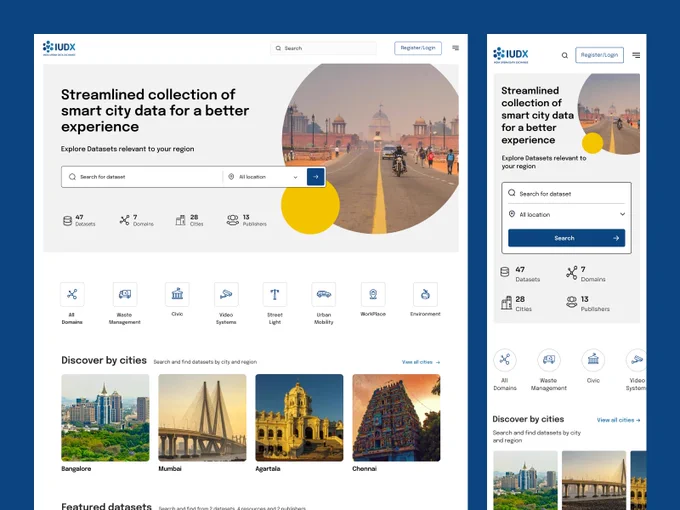Click Register/Login button in mobile header
Image resolution: width=680 pixels, height=510 pixels.
[x=599, y=55]
